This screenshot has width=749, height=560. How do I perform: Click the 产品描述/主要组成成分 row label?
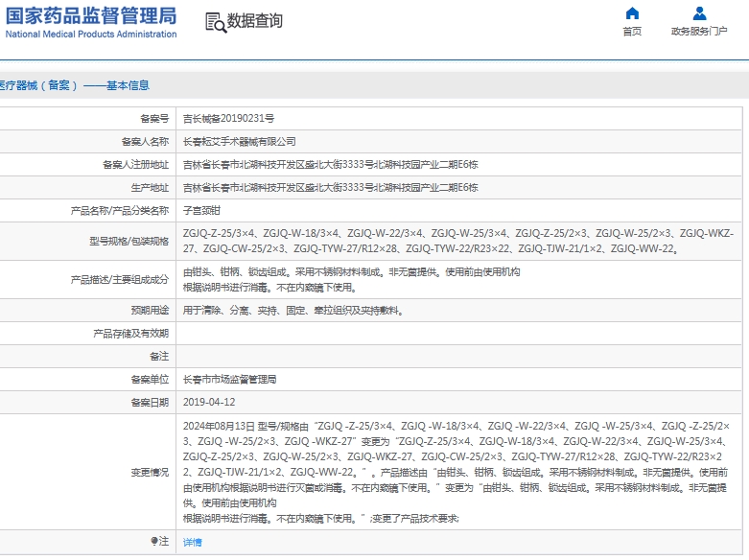[x=120, y=280]
